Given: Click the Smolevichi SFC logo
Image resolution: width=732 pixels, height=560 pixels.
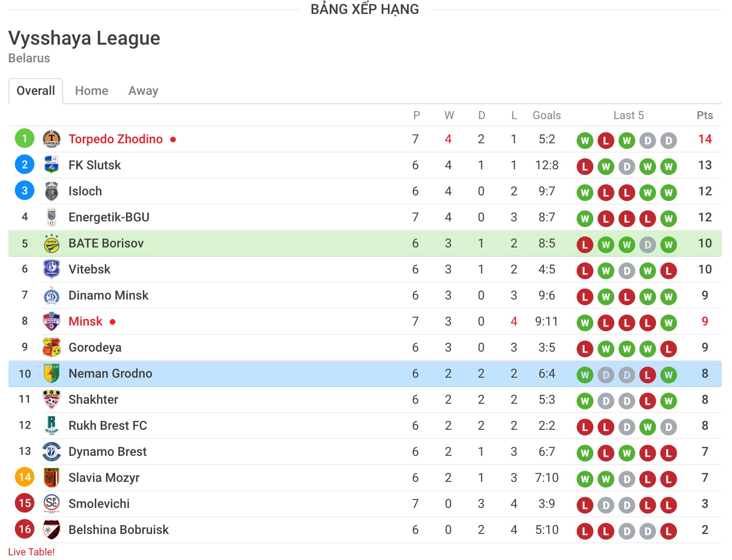Looking at the screenshot, I should point(52,503).
